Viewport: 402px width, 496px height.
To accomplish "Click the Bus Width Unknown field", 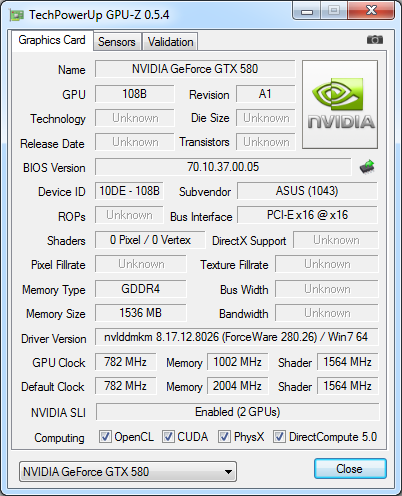I will [327, 289].
